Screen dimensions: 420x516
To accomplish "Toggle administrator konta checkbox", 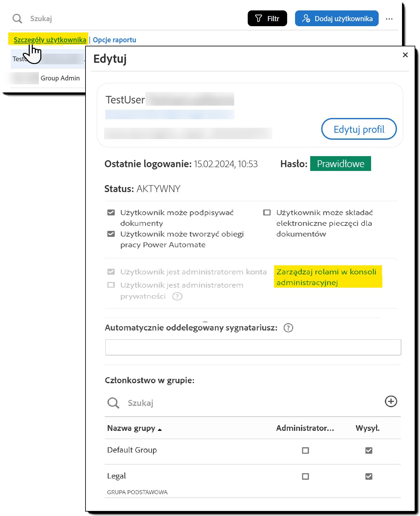I will [111, 272].
